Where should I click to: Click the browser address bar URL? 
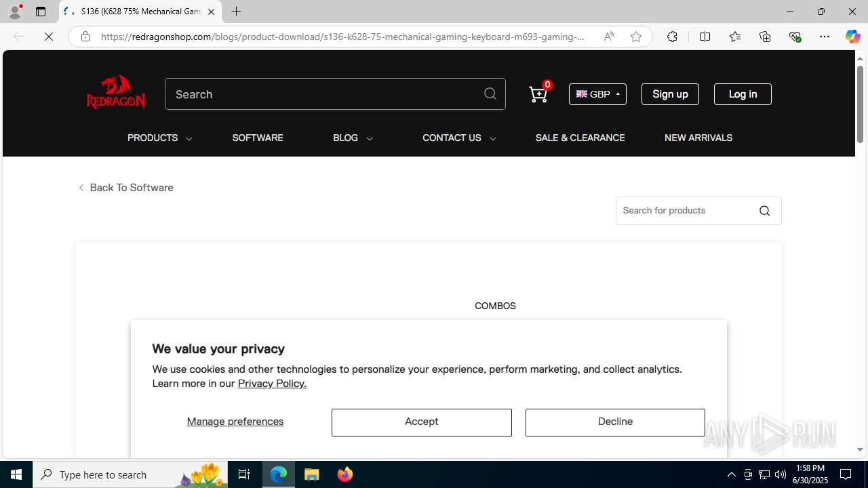342,37
